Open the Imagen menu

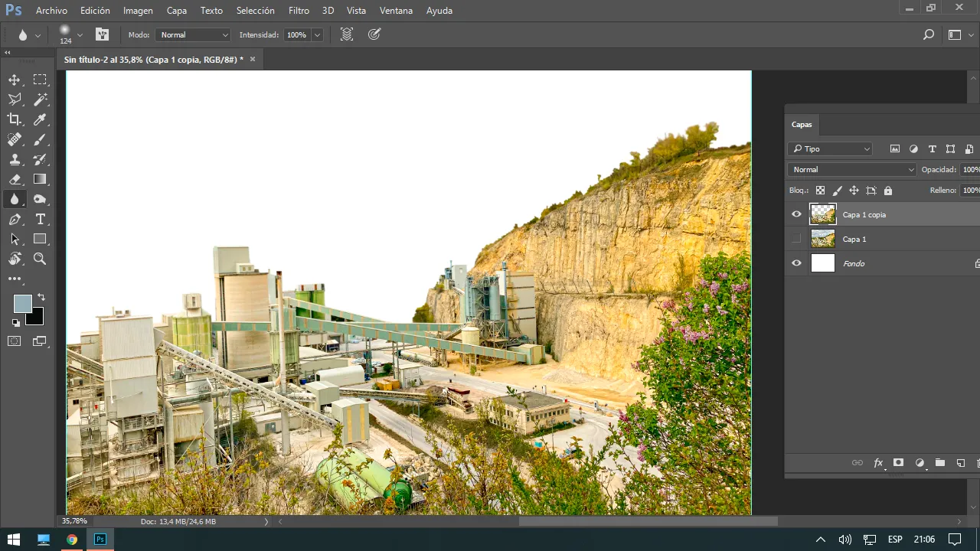pyautogui.click(x=138, y=11)
